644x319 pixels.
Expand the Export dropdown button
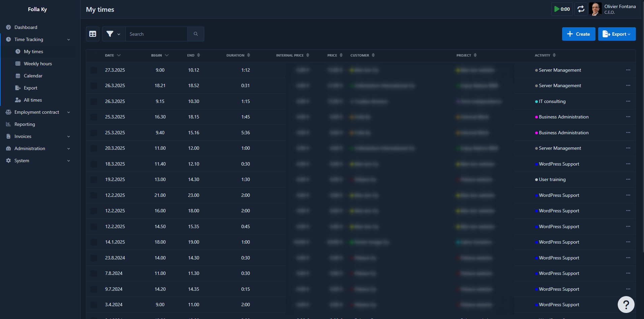(617, 34)
